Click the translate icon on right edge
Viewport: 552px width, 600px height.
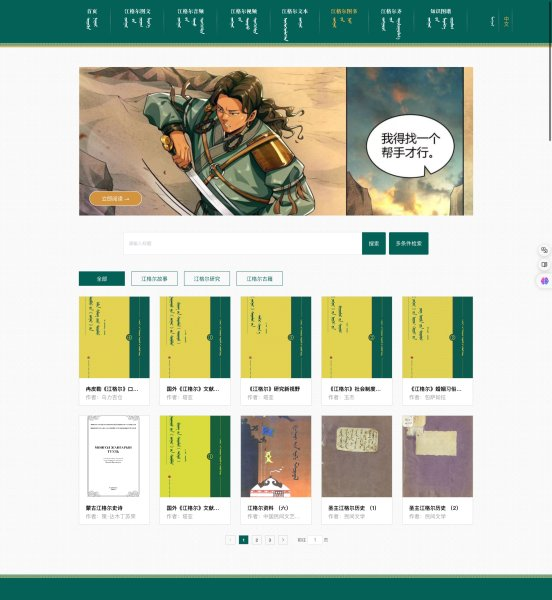coord(544,250)
